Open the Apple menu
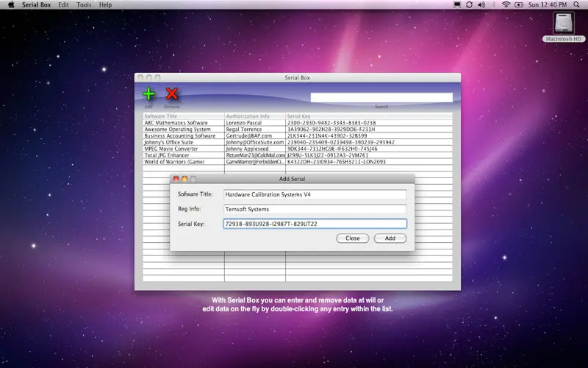Viewport: 588px width, 368px height. click(11, 5)
